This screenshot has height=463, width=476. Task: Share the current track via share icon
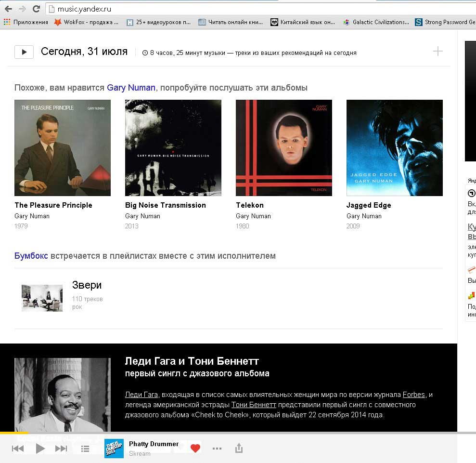pyautogui.click(x=239, y=448)
